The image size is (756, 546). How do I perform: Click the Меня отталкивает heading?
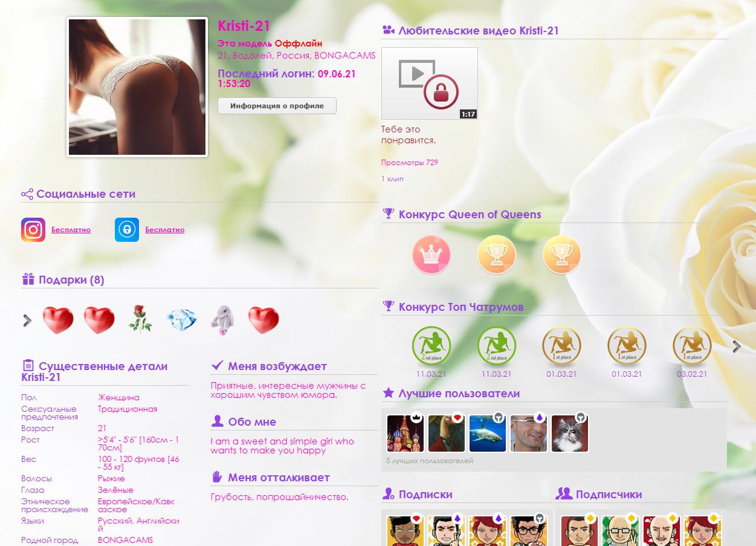click(x=279, y=477)
